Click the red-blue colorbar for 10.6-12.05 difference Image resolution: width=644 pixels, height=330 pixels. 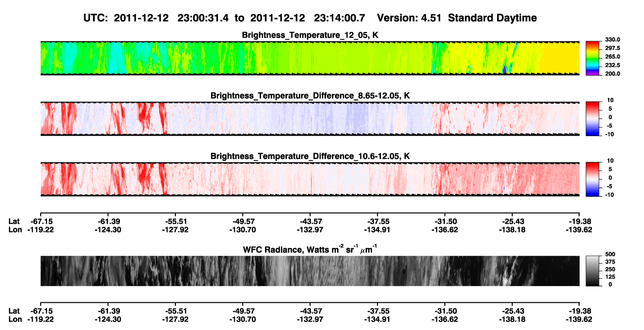593,179
